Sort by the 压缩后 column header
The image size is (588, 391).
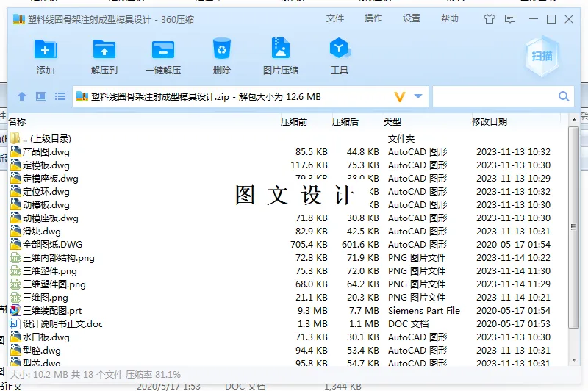click(345, 121)
